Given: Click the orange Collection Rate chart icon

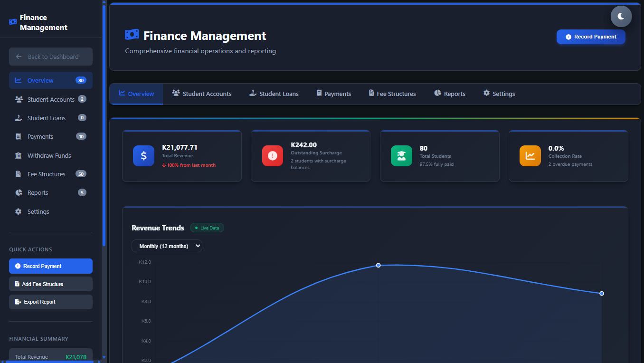Looking at the screenshot, I should coord(530,156).
